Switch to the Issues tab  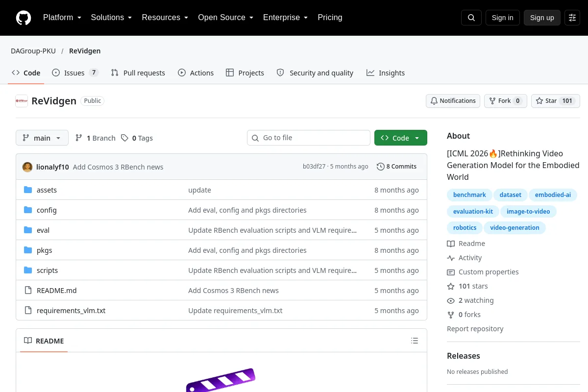click(75, 73)
